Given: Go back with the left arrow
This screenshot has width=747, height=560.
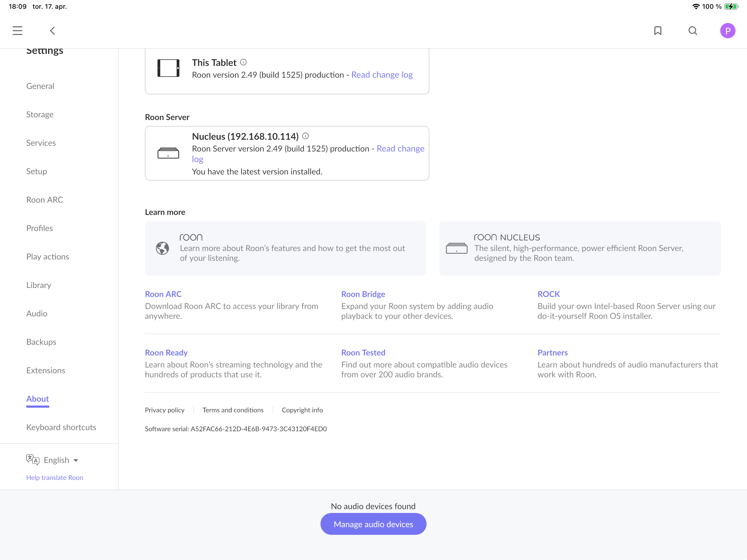Looking at the screenshot, I should tap(52, 31).
